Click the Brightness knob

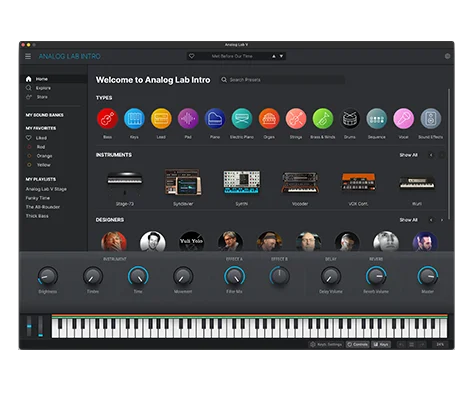pos(48,276)
